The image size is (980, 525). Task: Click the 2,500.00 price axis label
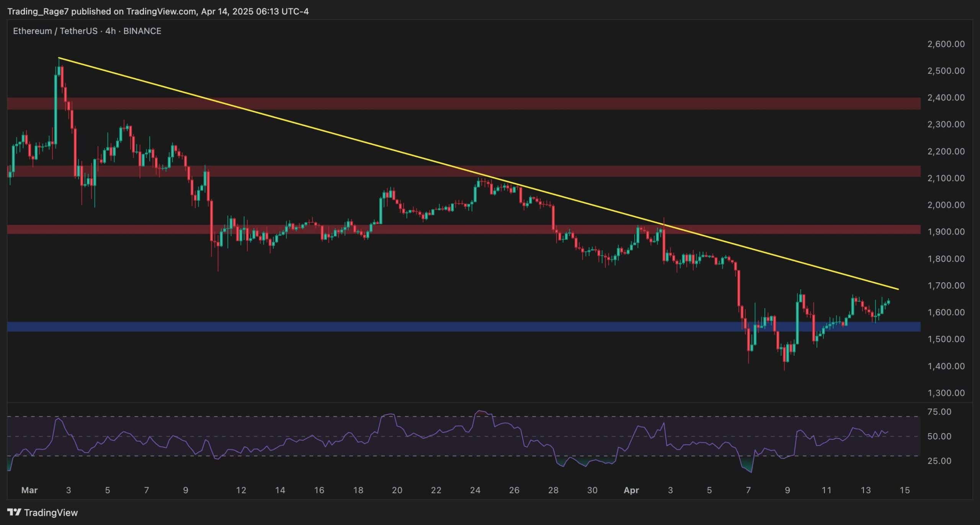pos(946,71)
